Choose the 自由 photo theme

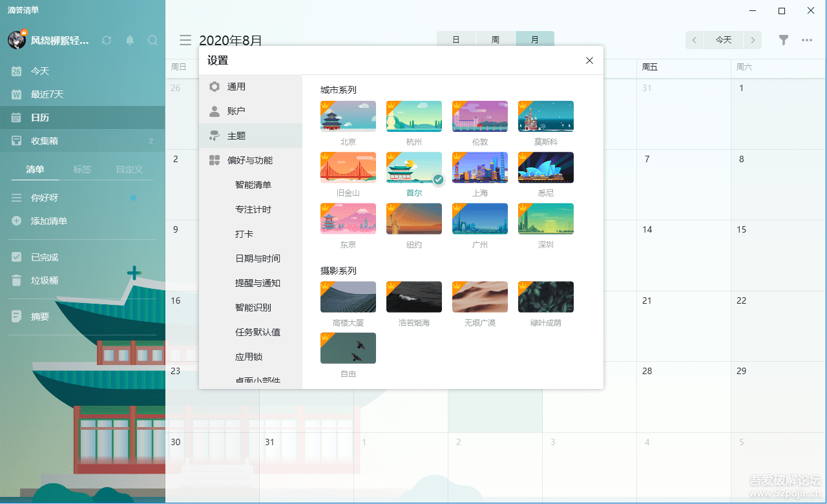click(x=348, y=348)
